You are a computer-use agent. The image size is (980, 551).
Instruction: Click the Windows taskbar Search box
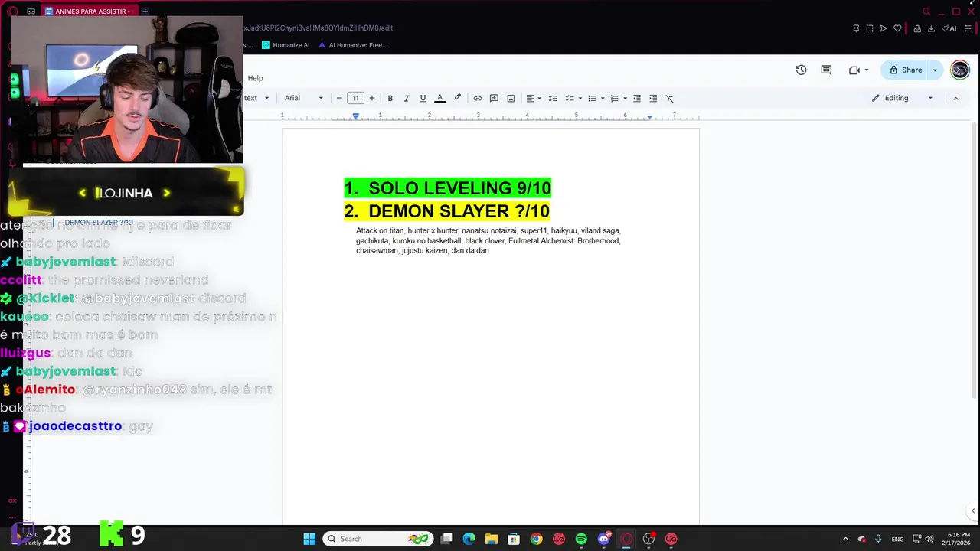coord(377,539)
